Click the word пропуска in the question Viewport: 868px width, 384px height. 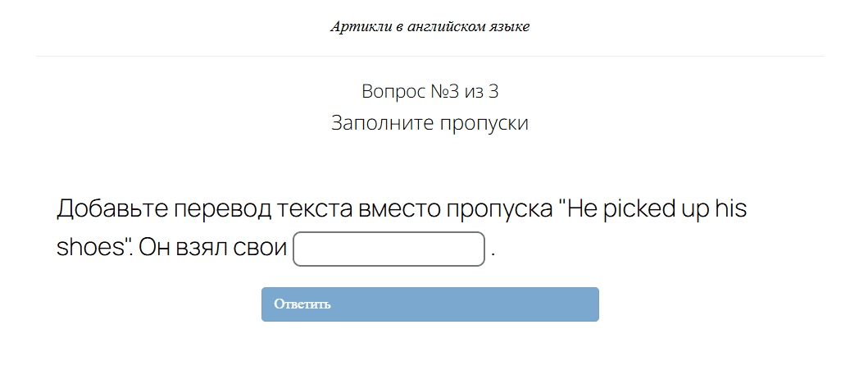click(498, 209)
